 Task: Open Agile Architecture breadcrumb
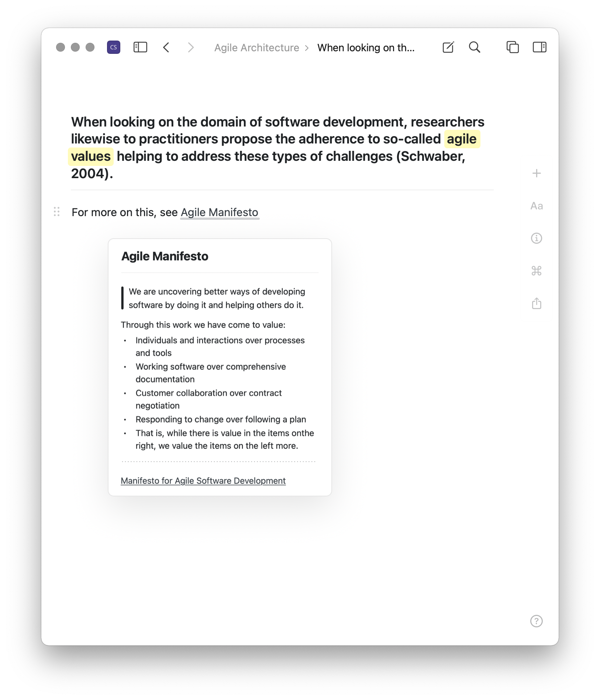[x=257, y=48]
